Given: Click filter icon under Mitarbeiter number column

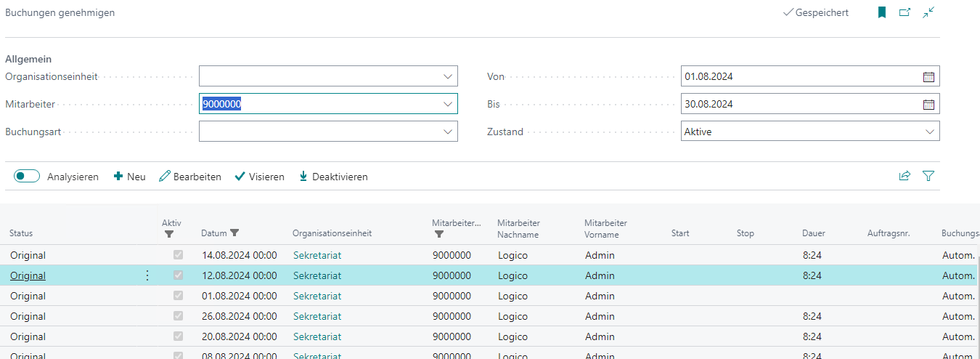Looking at the screenshot, I should click(439, 234).
